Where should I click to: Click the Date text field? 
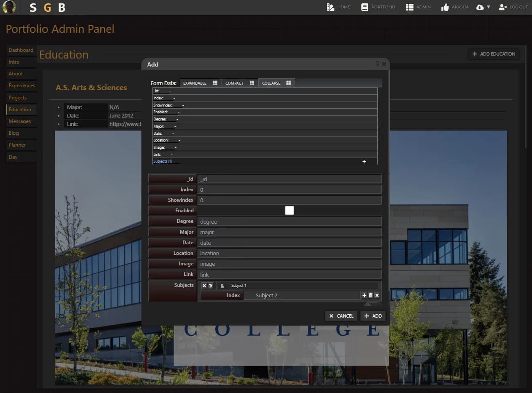(289, 243)
